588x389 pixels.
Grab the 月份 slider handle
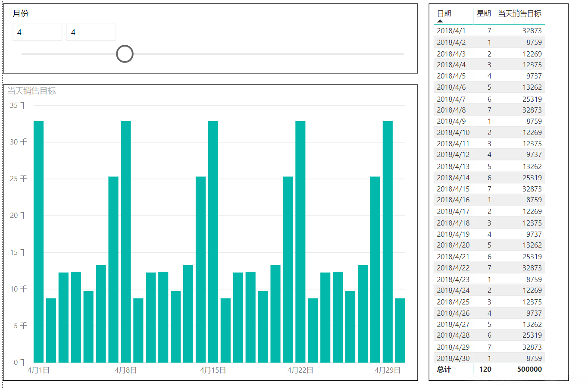(x=125, y=54)
